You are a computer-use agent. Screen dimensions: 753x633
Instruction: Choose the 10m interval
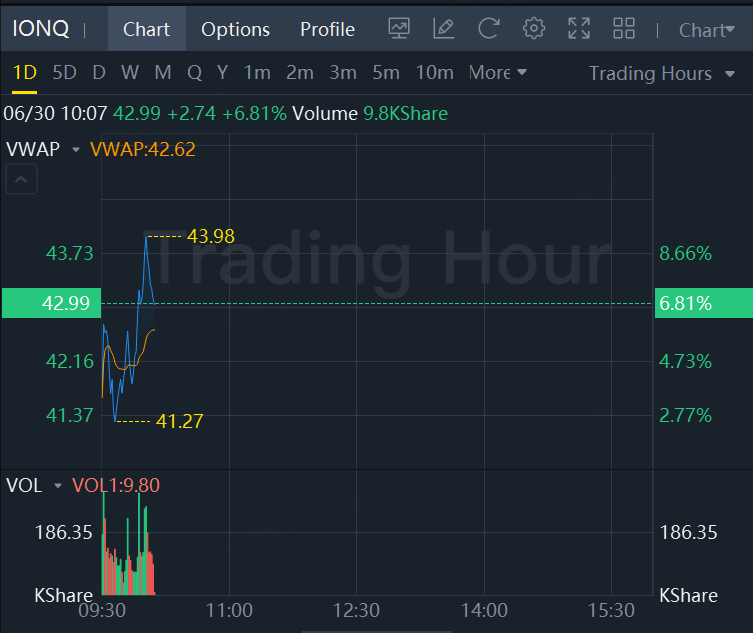434,73
